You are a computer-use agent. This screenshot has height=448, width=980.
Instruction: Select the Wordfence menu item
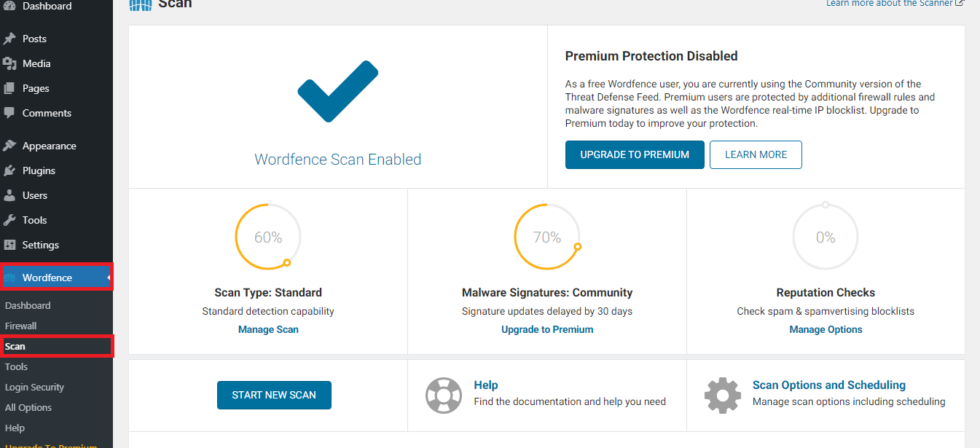pos(56,278)
